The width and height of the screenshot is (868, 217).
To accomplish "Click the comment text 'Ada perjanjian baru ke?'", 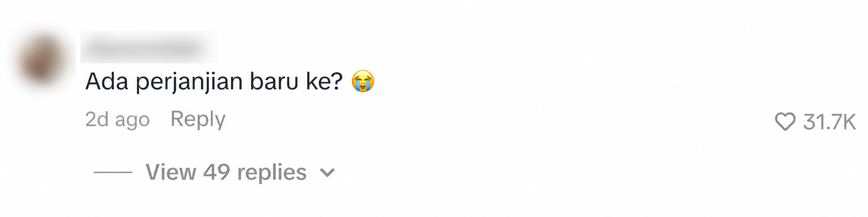I will [214, 82].
